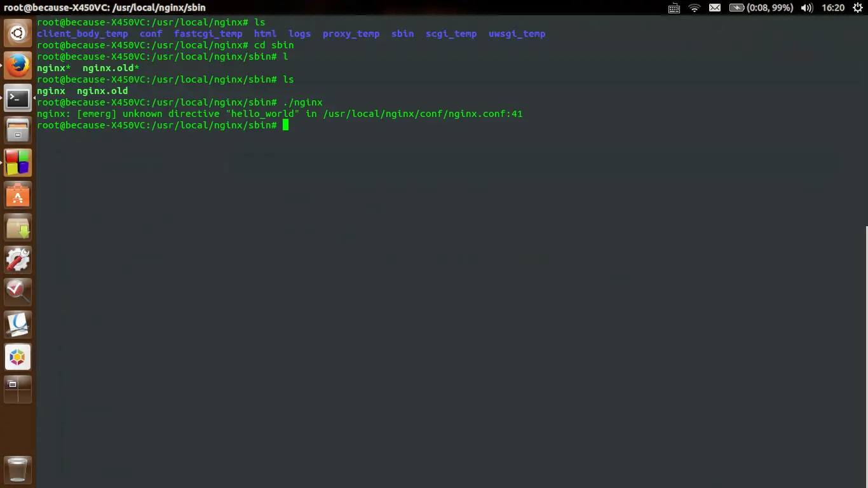868x488 pixels.
Task: Open the package box with green arrow
Action: (x=18, y=228)
